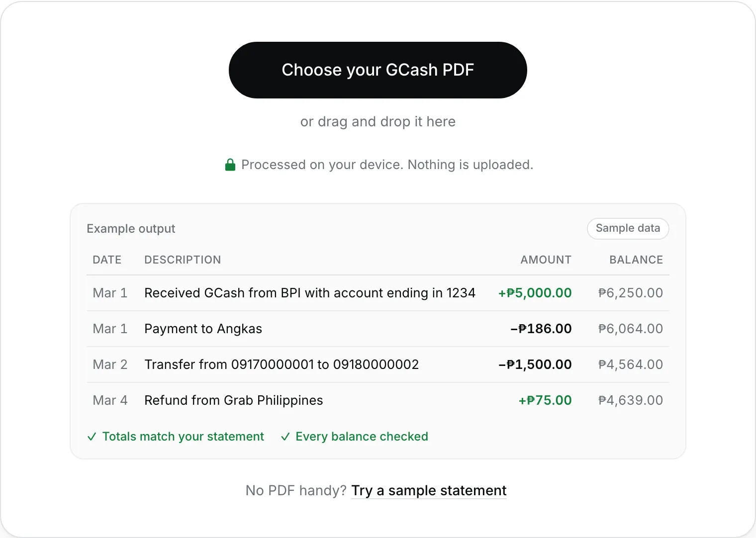Click the ₱4,639.00 balance

[631, 400]
